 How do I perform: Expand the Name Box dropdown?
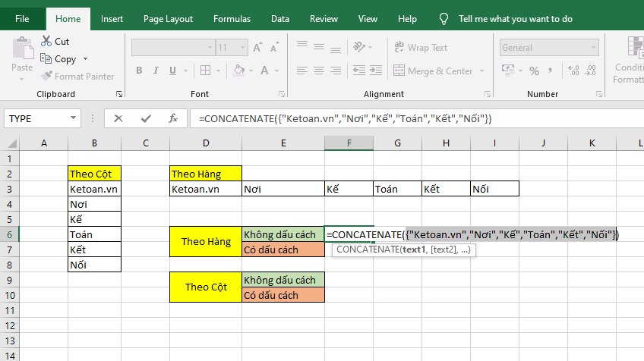click(74, 118)
